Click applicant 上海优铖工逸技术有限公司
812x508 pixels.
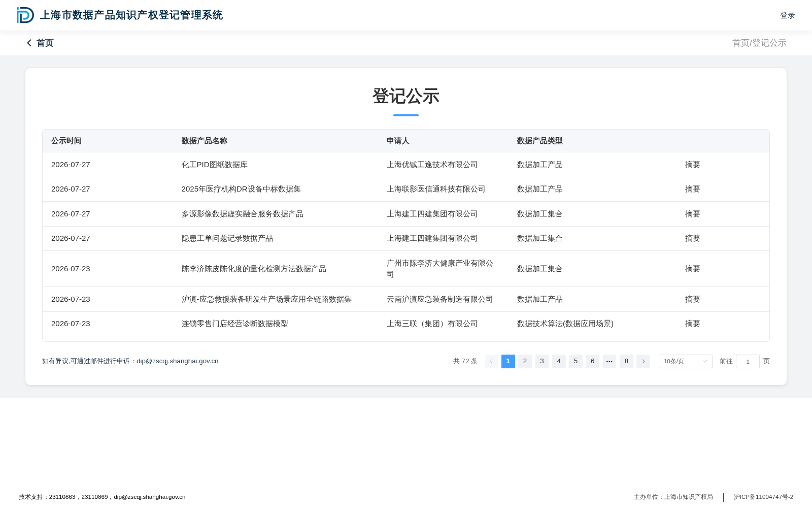[432, 165]
